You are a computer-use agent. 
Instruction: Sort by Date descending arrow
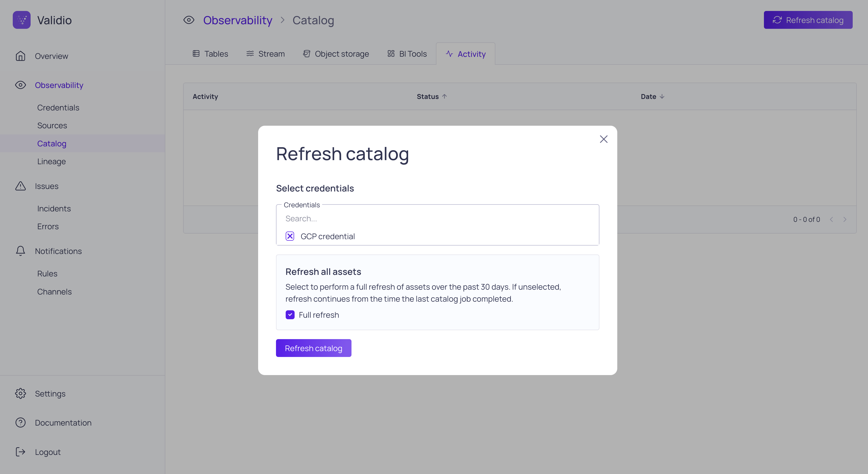pos(662,96)
